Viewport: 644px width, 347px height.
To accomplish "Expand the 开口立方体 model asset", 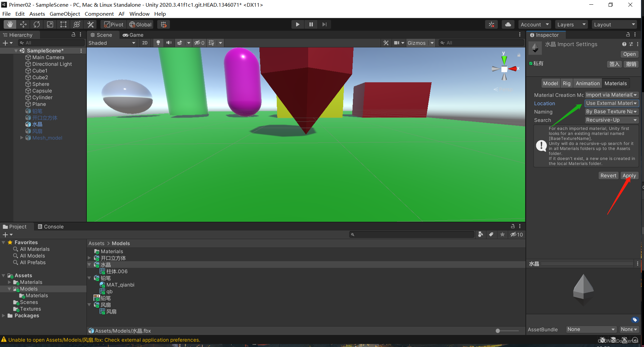I will (89, 258).
